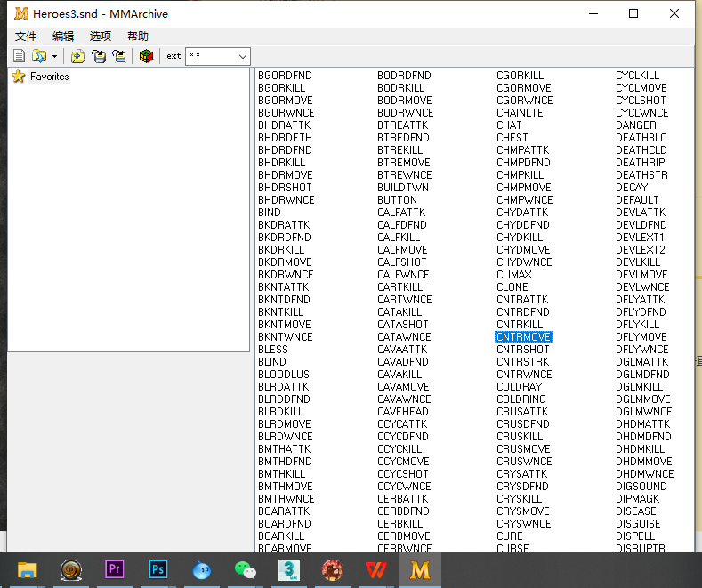Select the CHAINLTE file entry
702x588 pixels.
pos(520,112)
